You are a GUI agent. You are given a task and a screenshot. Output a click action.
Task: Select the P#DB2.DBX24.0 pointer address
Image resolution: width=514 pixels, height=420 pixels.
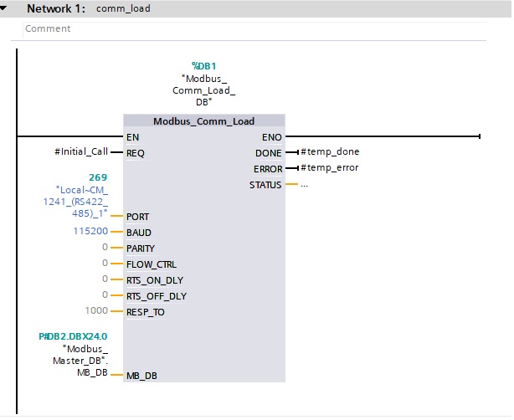click(73, 336)
